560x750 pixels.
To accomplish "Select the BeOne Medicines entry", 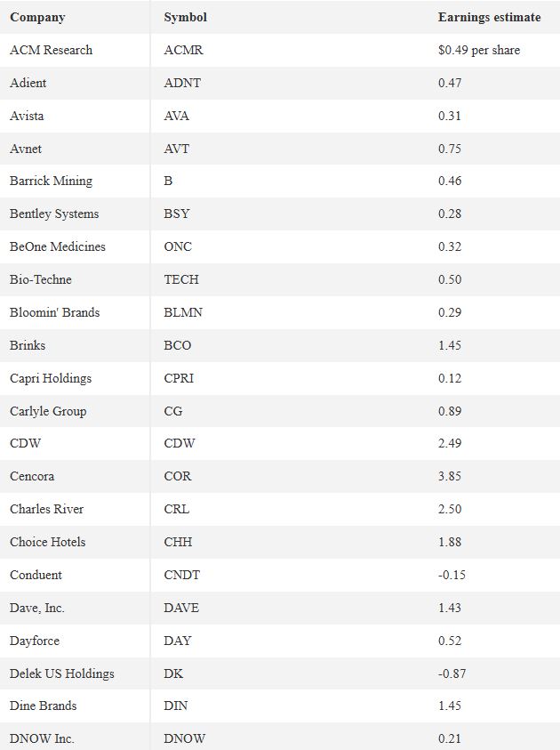I will point(58,246).
